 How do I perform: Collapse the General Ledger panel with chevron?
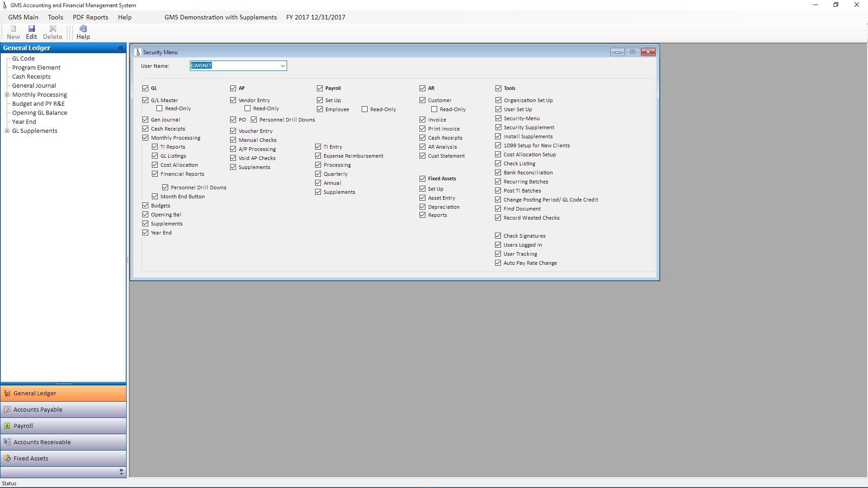(121, 48)
